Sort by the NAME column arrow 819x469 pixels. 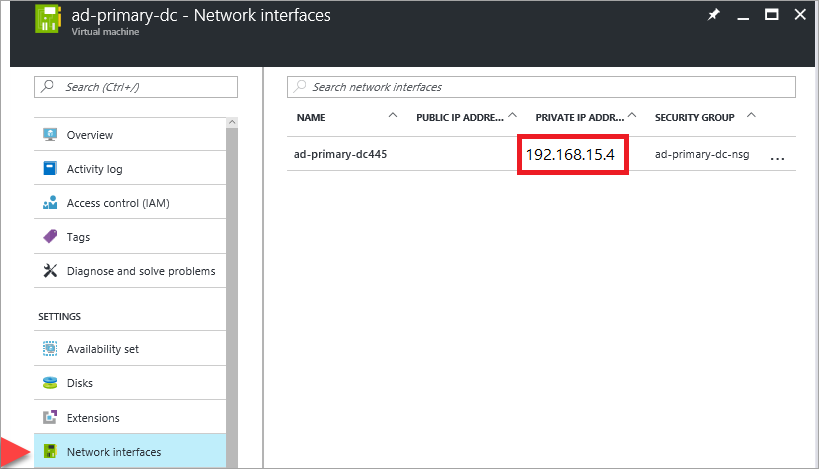pyautogui.click(x=393, y=116)
